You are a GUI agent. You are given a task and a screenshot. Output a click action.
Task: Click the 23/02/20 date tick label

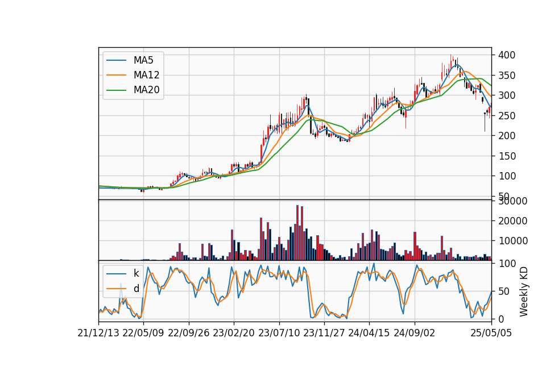pos(234,333)
